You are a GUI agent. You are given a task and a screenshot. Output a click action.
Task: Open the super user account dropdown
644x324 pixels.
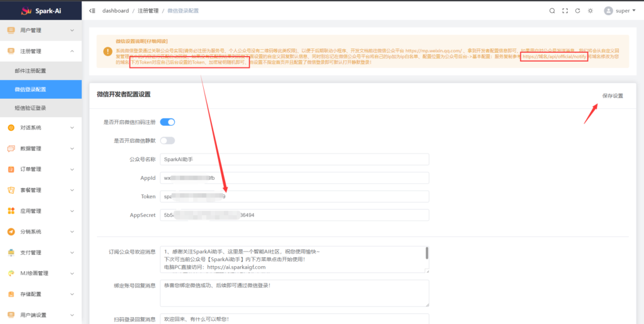[x=619, y=11]
